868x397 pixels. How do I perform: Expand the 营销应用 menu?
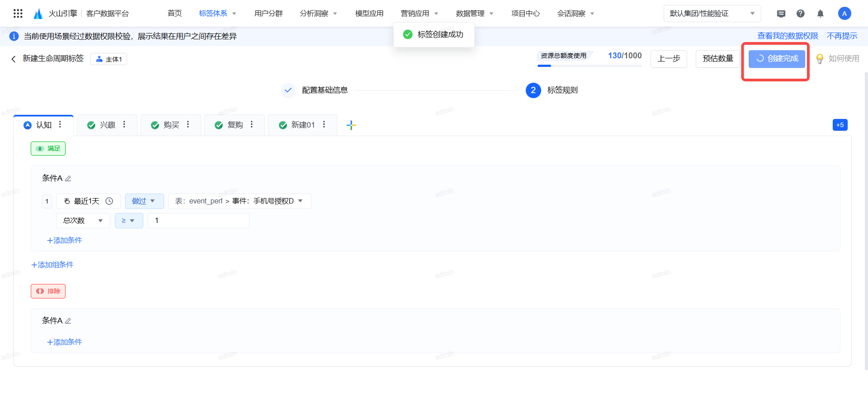pos(419,14)
